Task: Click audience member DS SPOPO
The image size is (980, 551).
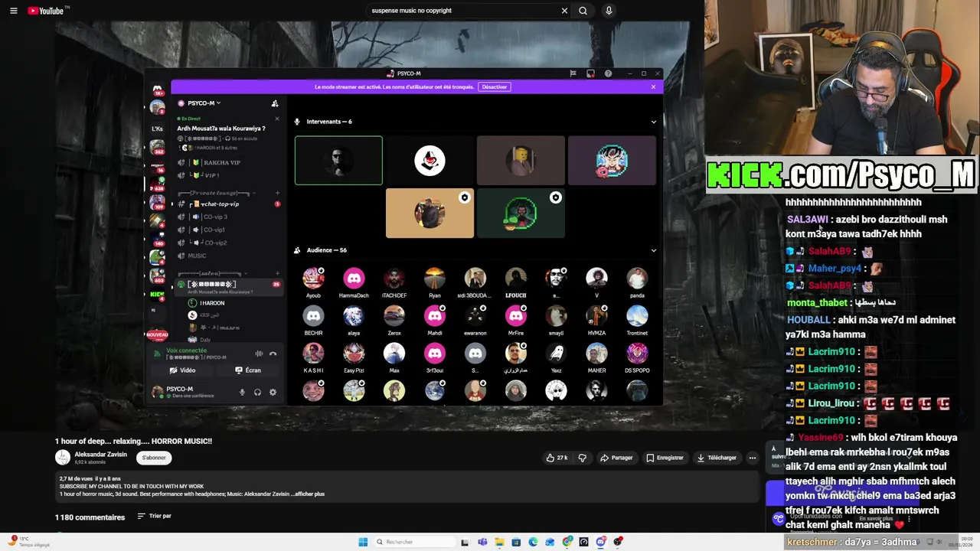Action: pyautogui.click(x=637, y=357)
